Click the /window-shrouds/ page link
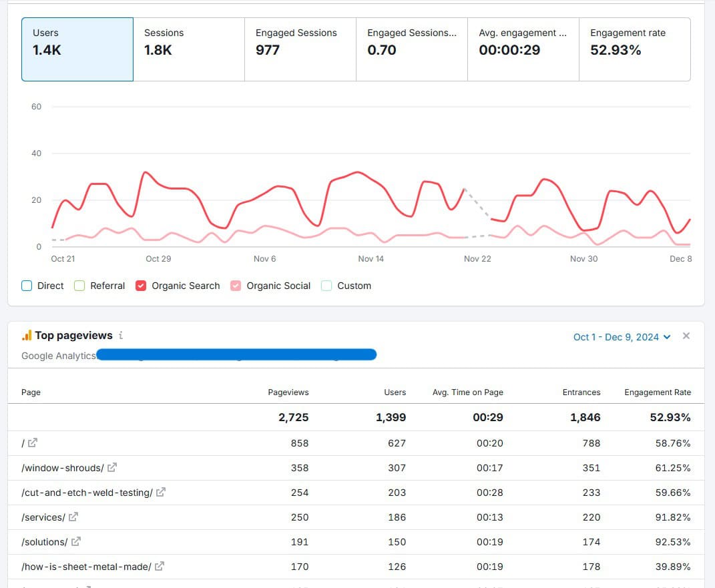 [63, 468]
